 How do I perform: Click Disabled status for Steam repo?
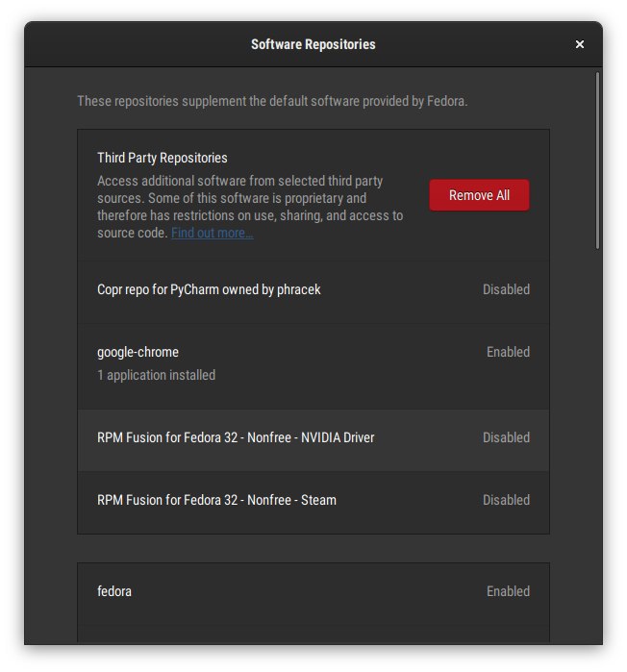click(x=506, y=500)
